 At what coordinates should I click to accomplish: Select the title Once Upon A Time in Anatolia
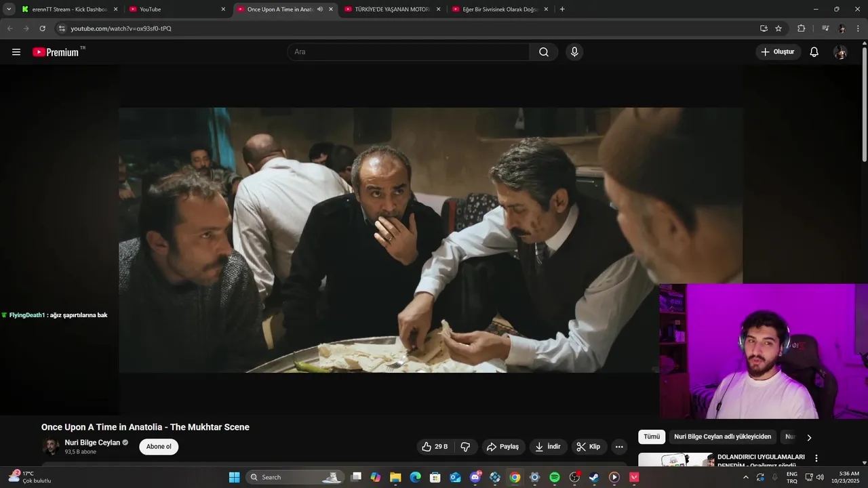[x=145, y=427]
